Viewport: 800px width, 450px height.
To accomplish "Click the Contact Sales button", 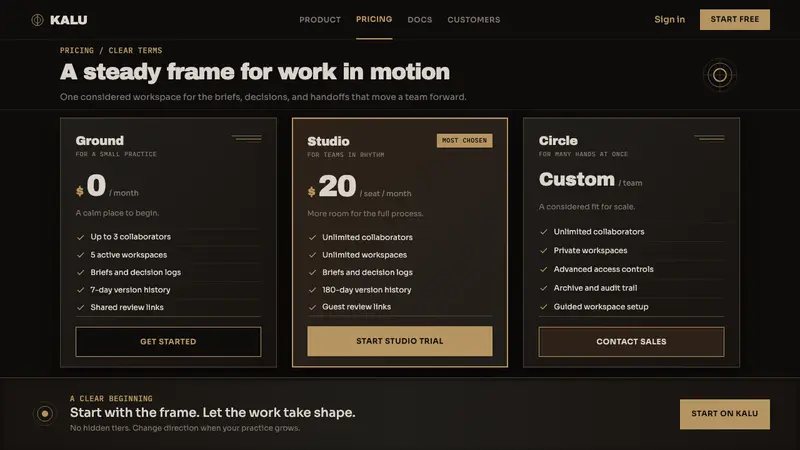I will pyautogui.click(x=631, y=342).
